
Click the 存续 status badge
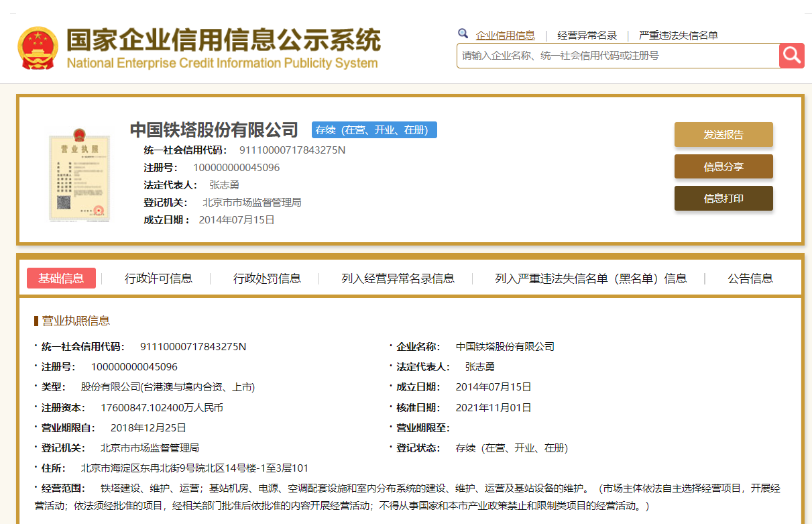[373, 130]
